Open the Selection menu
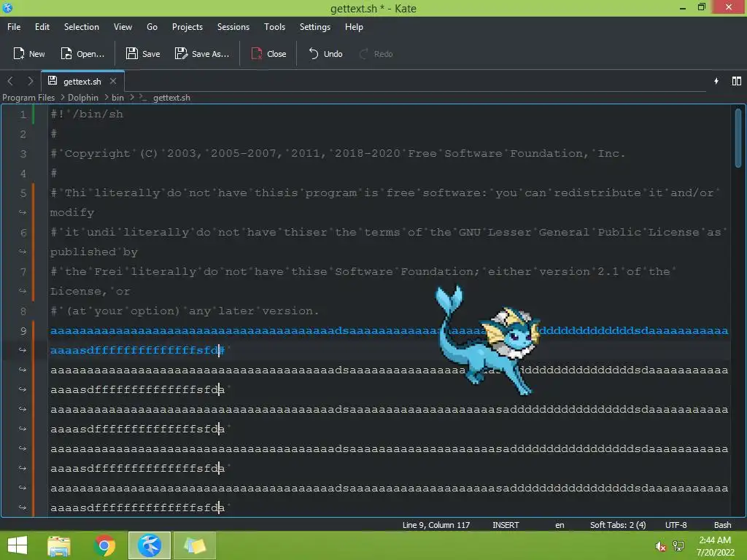Screen dimensions: 747x560 (x=82, y=27)
